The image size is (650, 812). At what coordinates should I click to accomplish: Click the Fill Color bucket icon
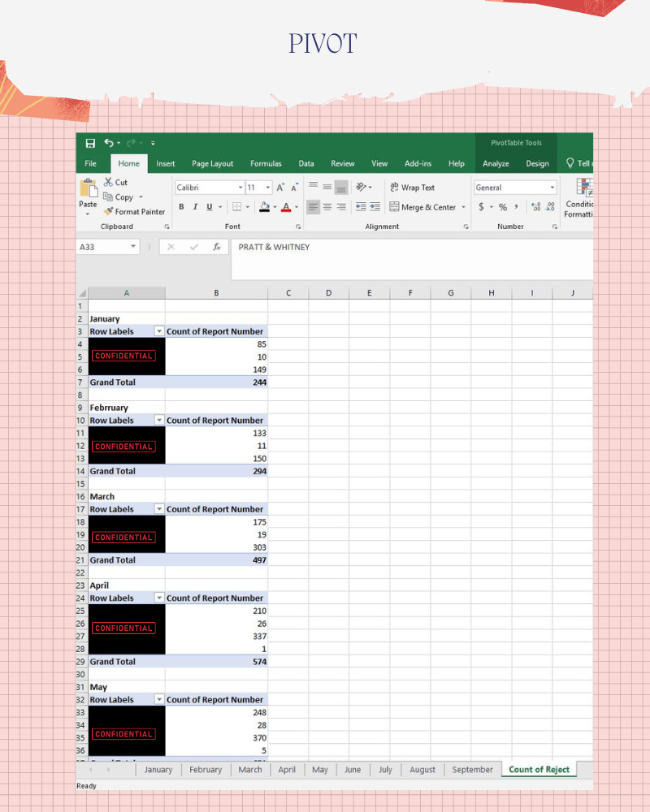pos(264,206)
